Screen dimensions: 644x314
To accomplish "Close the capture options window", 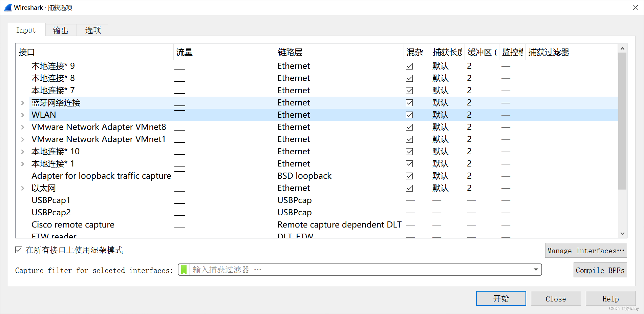I will click(635, 7).
